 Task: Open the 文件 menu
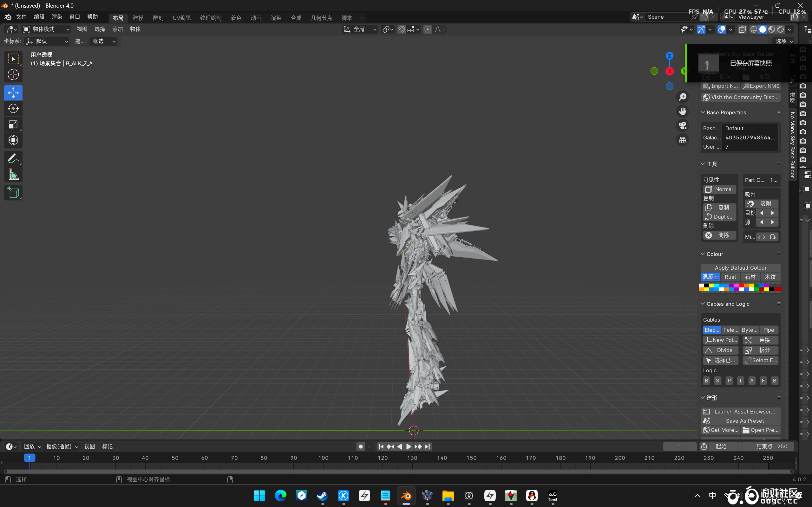[x=21, y=17]
